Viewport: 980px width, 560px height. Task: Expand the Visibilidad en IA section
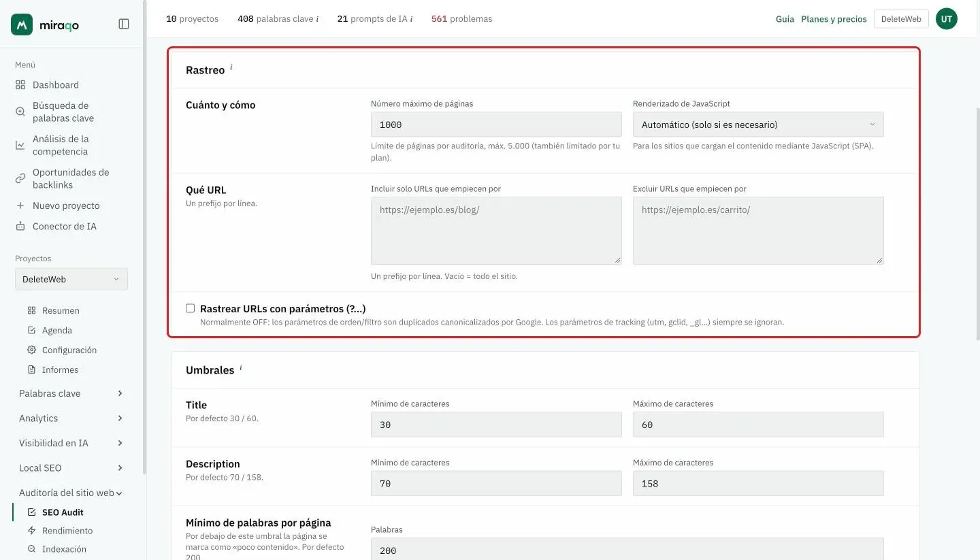71,443
